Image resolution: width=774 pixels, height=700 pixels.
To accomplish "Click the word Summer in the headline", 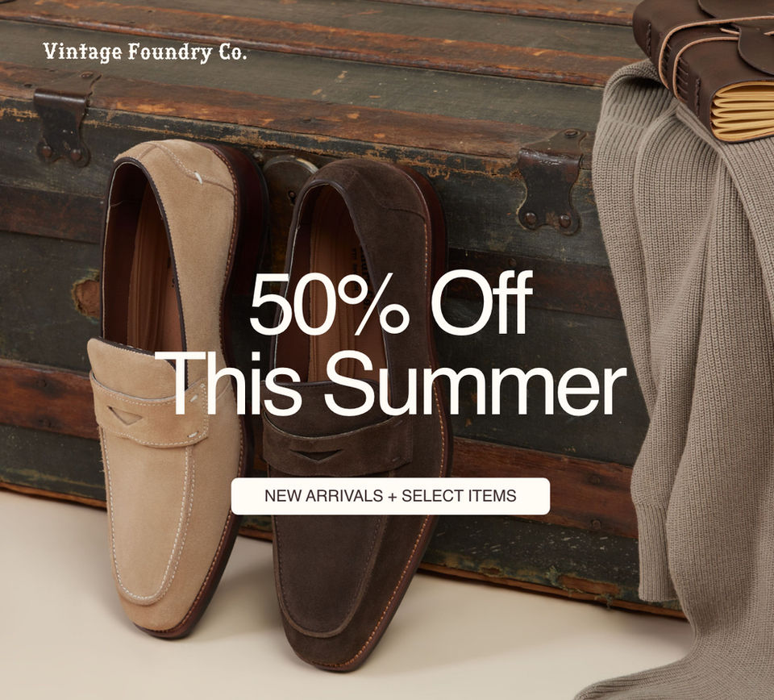I will [x=475, y=383].
